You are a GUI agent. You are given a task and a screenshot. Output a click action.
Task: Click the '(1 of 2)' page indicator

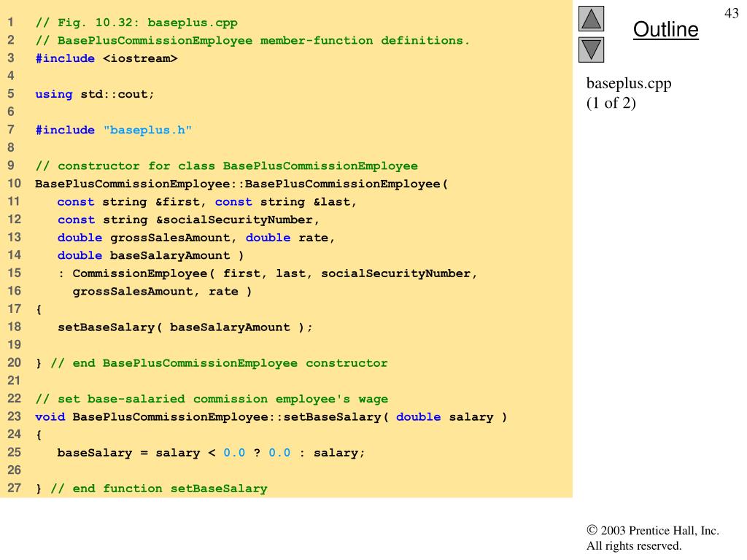pos(611,103)
